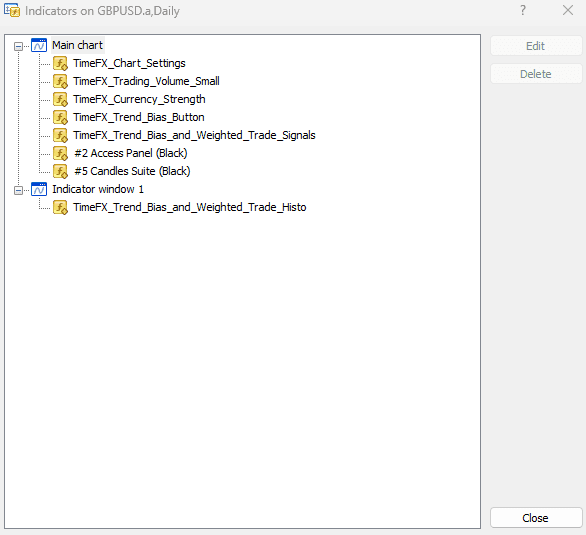
Task: Select the Main chart label
Action: coord(77,45)
